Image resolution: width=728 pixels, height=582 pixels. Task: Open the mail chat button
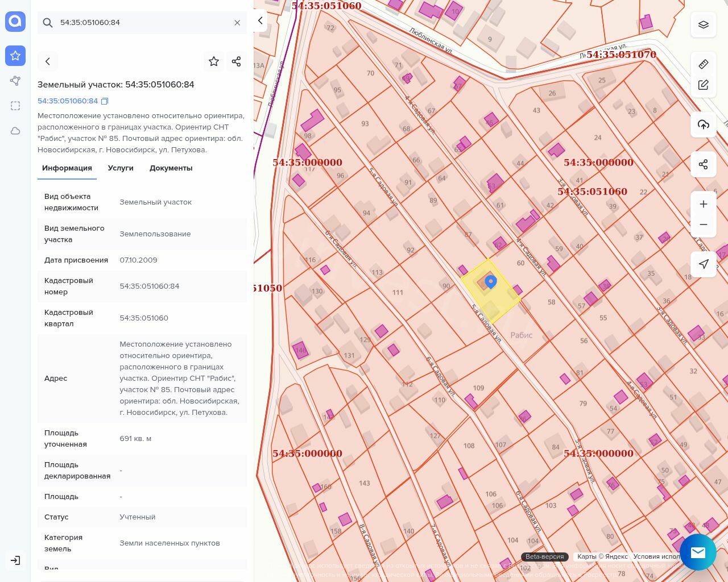(x=698, y=552)
